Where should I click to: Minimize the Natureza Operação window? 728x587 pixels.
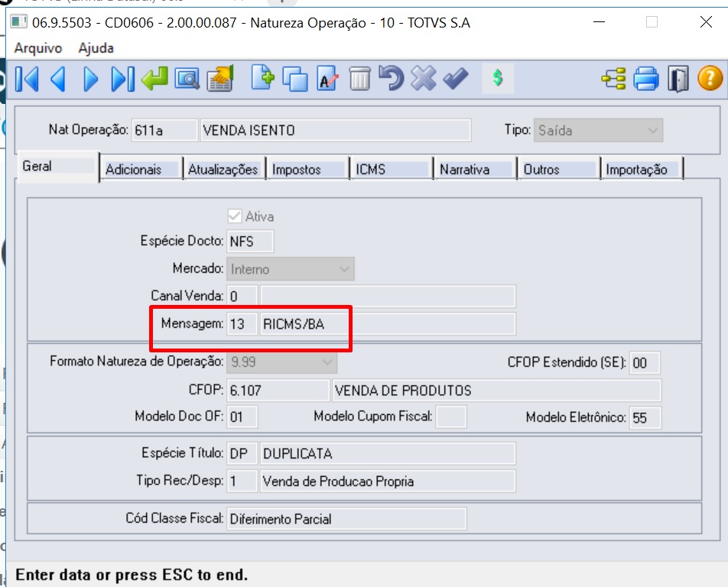pyautogui.click(x=600, y=22)
